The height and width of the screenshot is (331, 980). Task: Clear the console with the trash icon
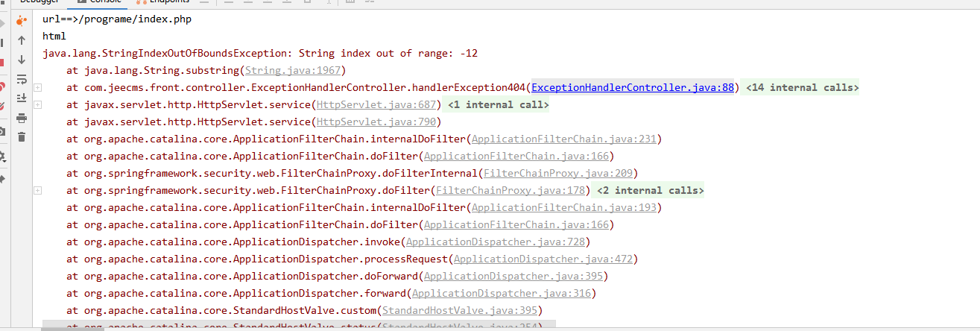pyautogui.click(x=22, y=136)
